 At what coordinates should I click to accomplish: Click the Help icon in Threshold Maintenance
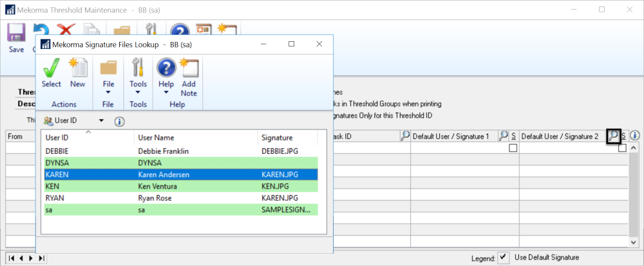[180, 29]
